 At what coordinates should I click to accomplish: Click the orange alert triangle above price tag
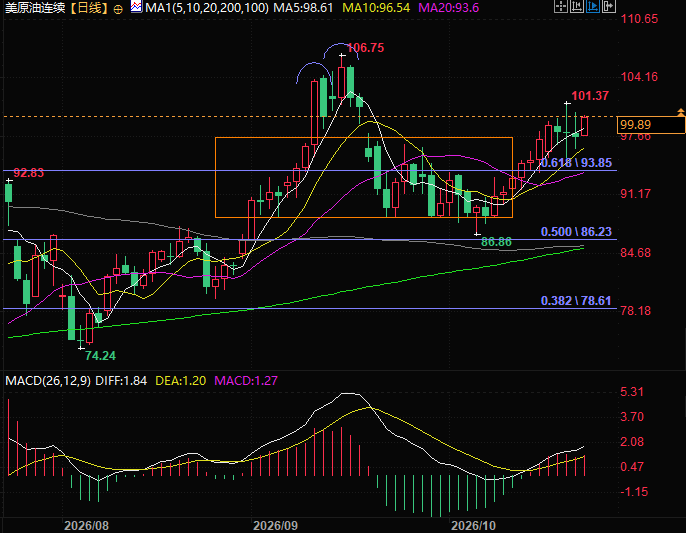[x=681, y=112]
